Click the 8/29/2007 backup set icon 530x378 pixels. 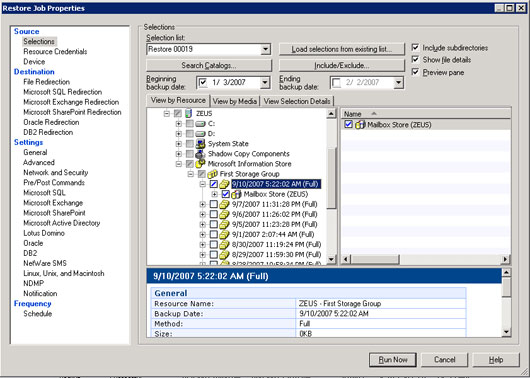[x=224, y=255]
